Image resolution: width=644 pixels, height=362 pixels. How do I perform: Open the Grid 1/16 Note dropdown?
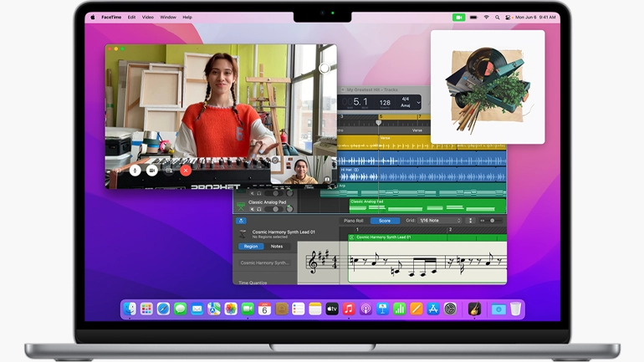tap(440, 221)
